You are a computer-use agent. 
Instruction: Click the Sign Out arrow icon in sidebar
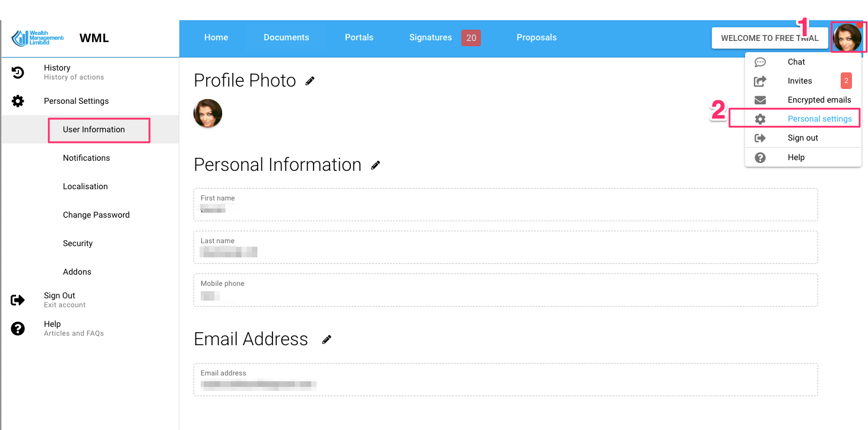[x=18, y=300]
